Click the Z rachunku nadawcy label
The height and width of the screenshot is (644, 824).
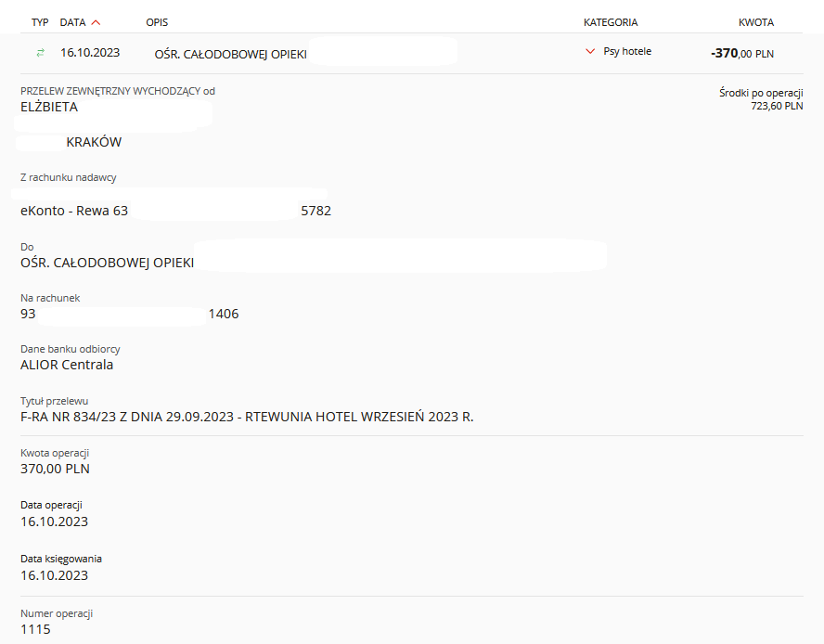click(69, 177)
